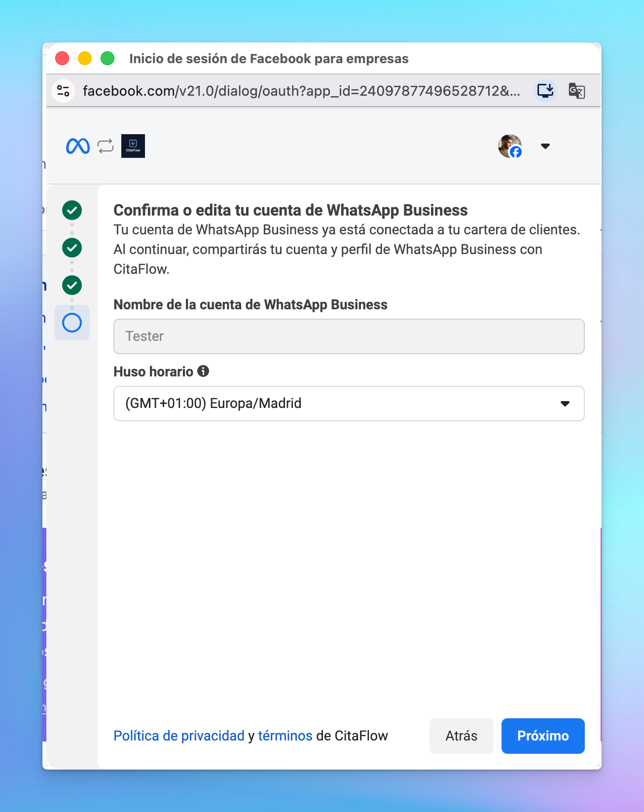
Task: Select the current step circle indicator
Action: point(72,323)
